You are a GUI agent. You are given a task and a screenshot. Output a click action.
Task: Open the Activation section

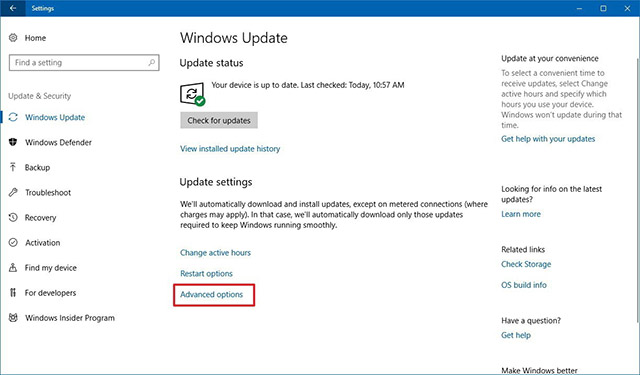pos(42,243)
